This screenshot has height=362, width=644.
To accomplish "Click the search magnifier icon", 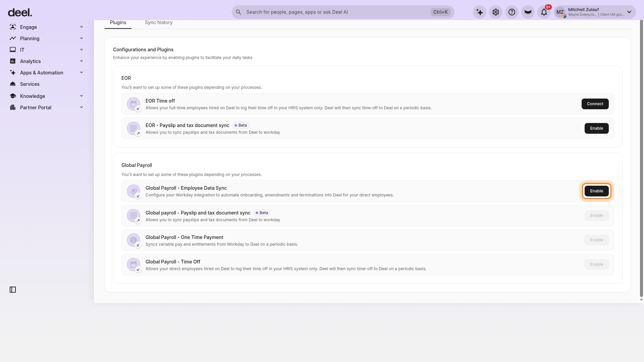I will [238, 12].
